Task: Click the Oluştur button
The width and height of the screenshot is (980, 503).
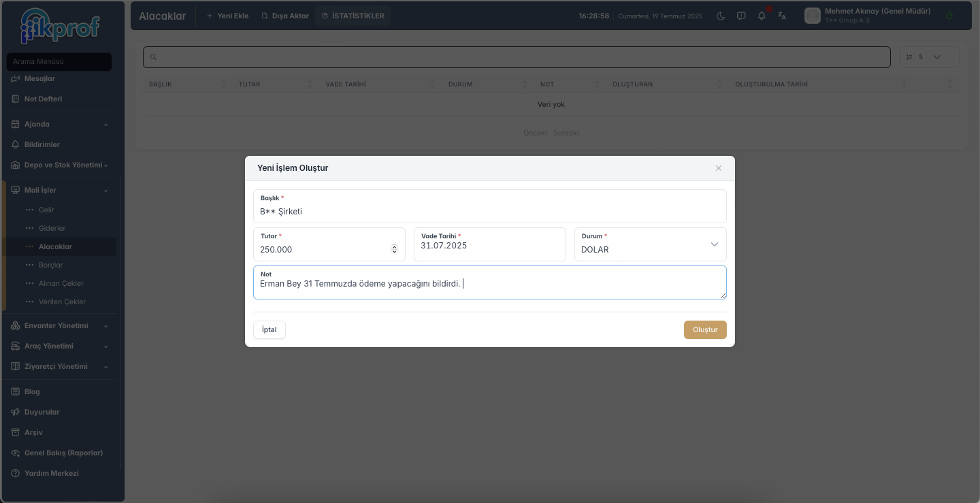Action: pyautogui.click(x=705, y=329)
